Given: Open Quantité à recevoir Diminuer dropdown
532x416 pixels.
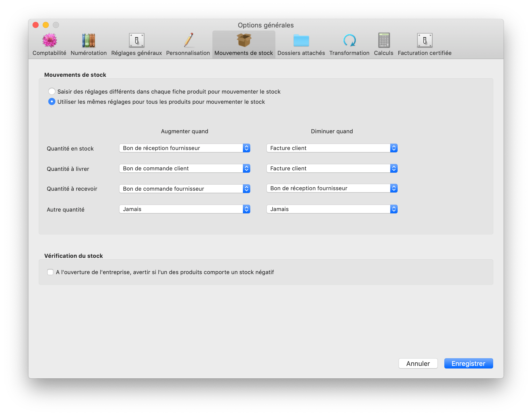Looking at the screenshot, I should pyautogui.click(x=332, y=188).
